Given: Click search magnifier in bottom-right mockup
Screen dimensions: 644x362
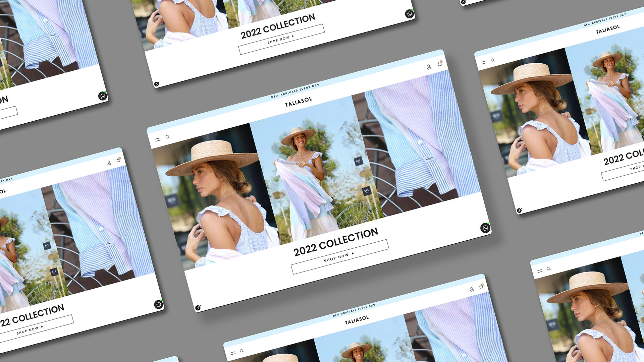Looking at the screenshot, I should click(549, 268).
